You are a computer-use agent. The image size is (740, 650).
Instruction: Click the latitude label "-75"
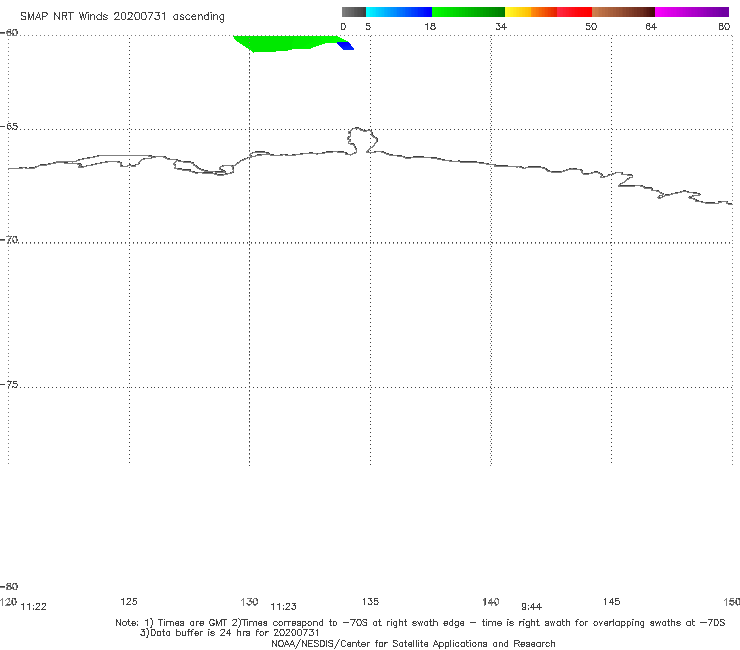9,384
